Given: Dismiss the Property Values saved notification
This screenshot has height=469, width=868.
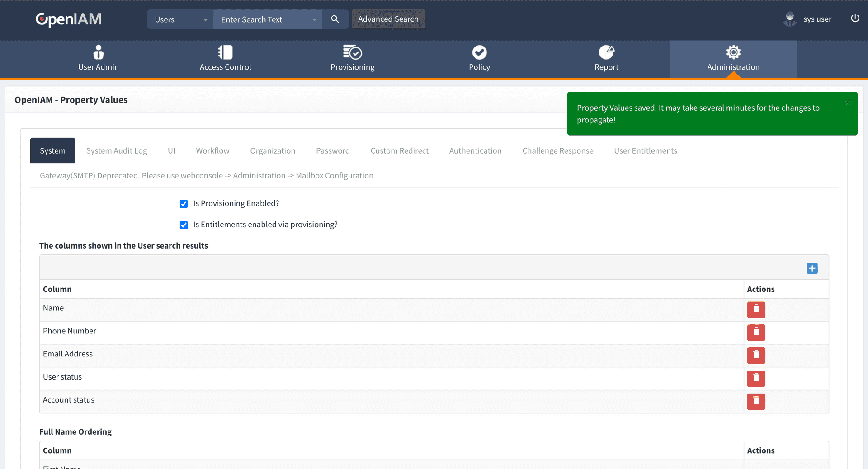Looking at the screenshot, I should [848, 103].
